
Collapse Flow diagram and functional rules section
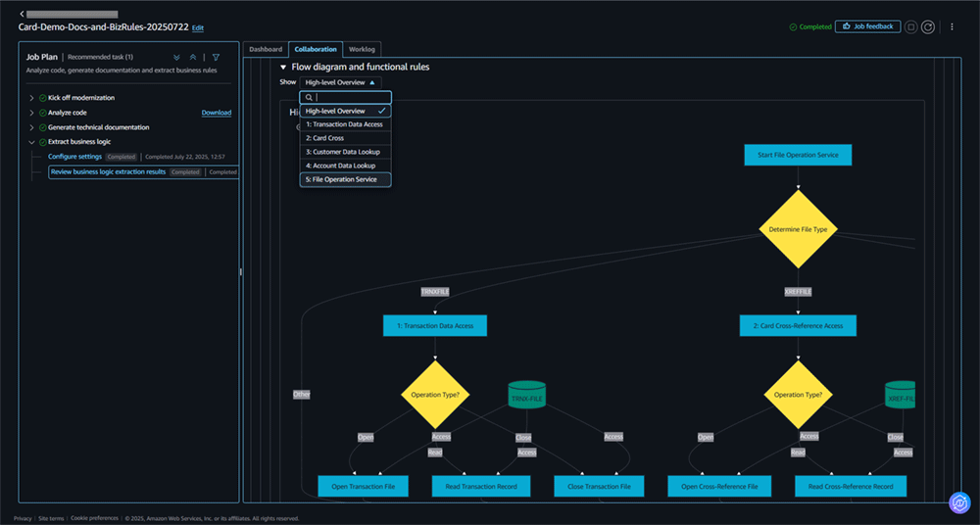[283, 68]
